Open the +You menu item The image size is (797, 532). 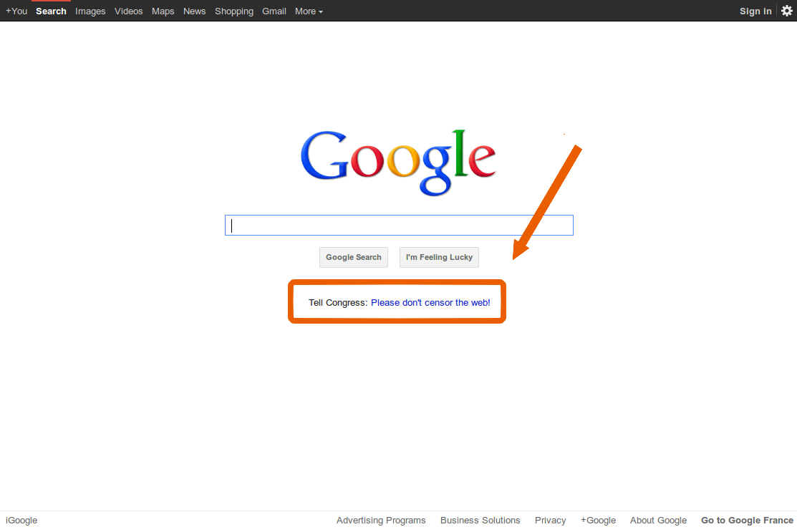(x=16, y=11)
